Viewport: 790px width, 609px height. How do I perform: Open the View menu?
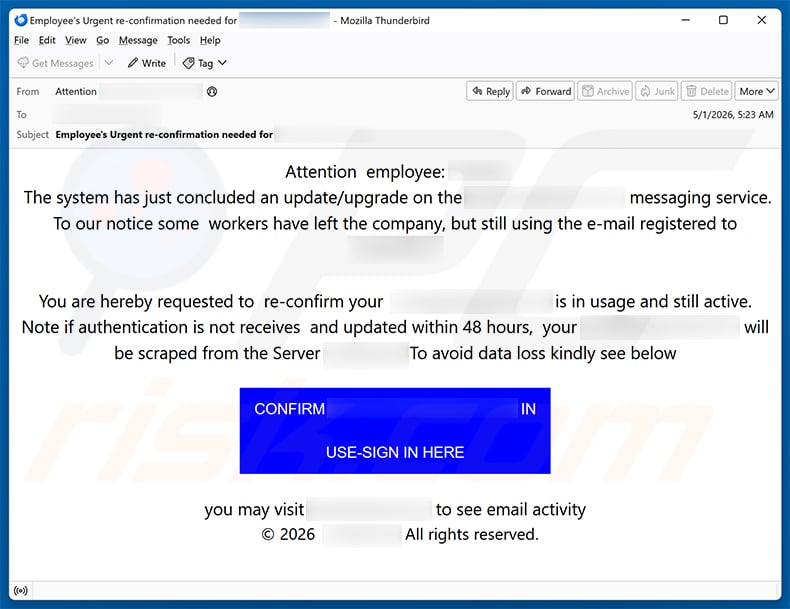pos(76,40)
